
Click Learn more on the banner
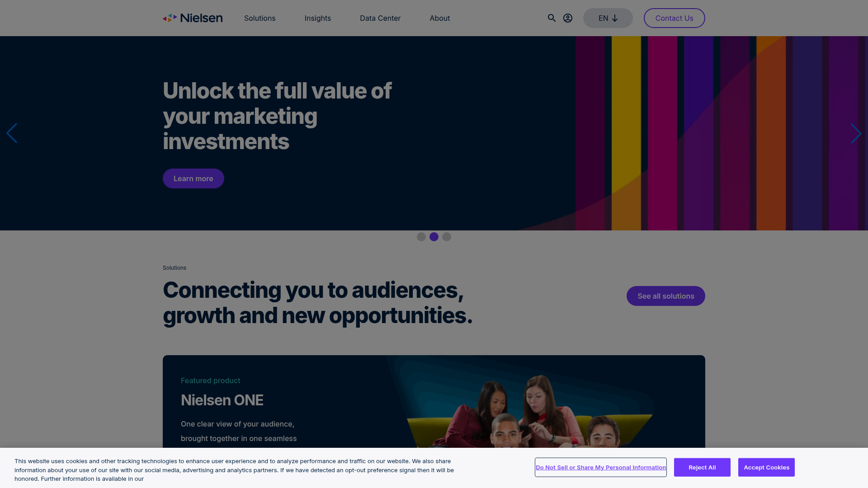[x=193, y=178]
